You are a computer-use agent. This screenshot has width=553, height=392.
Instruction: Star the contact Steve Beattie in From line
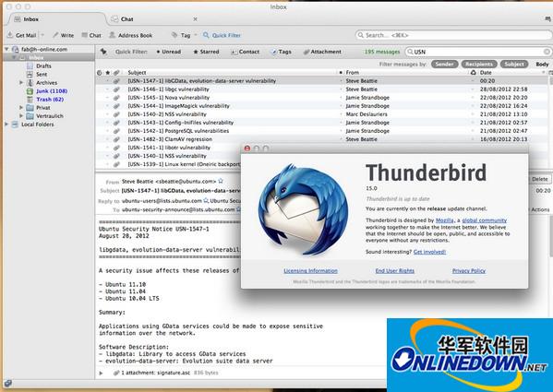click(221, 181)
